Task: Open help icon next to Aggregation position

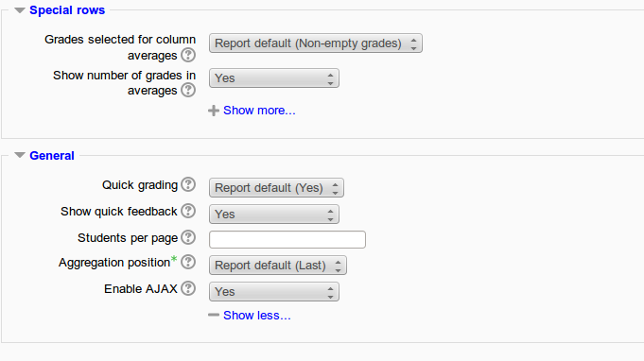Action: [188, 262]
